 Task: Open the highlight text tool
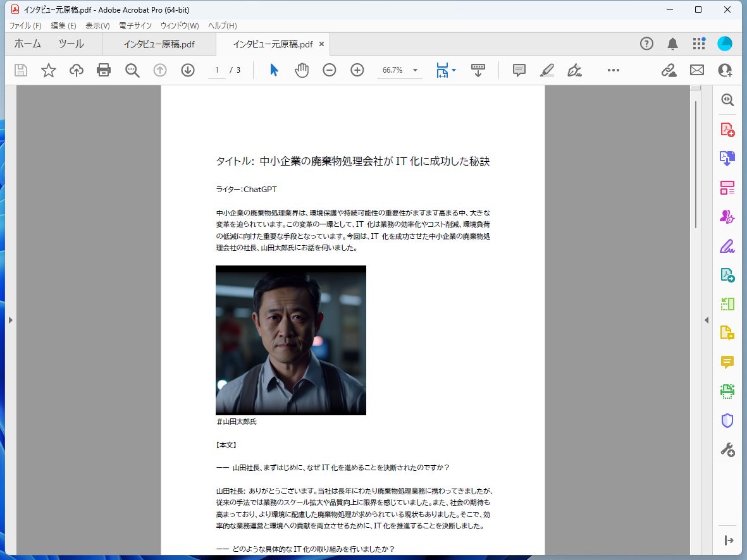(x=548, y=70)
